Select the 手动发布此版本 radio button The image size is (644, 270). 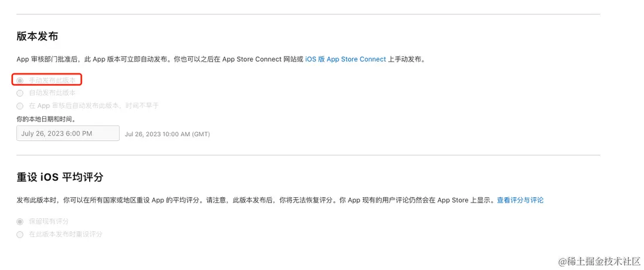coord(20,80)
